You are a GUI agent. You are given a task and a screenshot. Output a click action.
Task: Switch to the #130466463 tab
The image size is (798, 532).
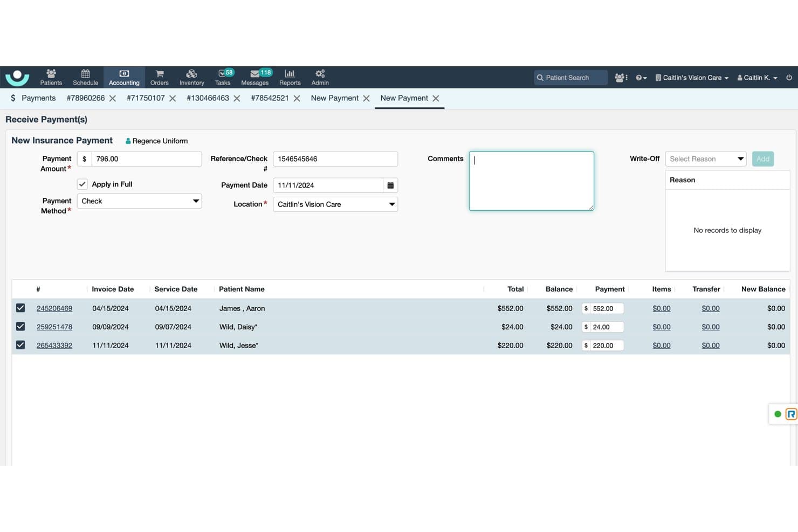pyautogui.click(x=208, y=98)
